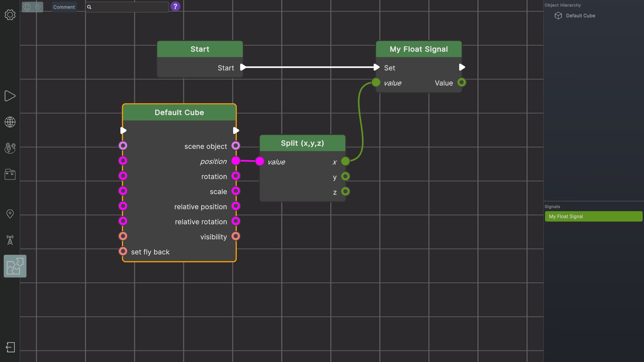Click the Split node x output port

[x=345, y=161]
